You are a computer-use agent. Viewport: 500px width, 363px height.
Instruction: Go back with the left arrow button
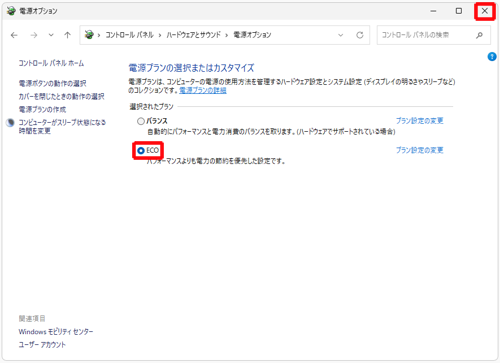pyautogui.click(x=14, y=35)
